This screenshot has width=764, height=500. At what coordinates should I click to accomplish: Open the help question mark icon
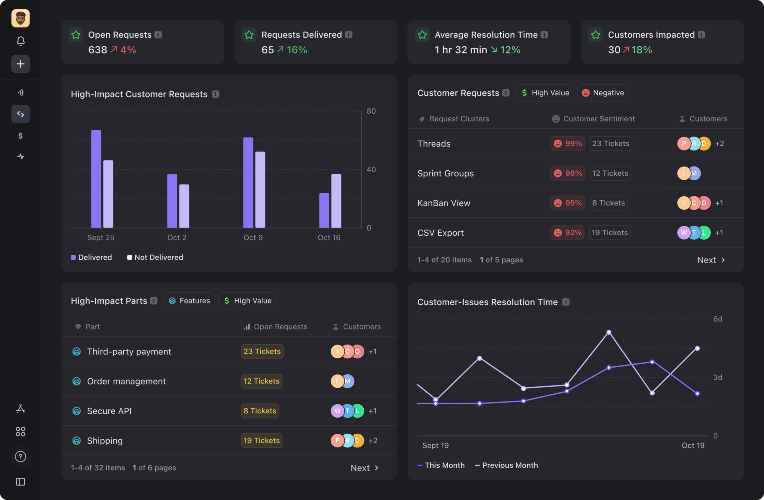pyautogui.click(x=20, y=456)
